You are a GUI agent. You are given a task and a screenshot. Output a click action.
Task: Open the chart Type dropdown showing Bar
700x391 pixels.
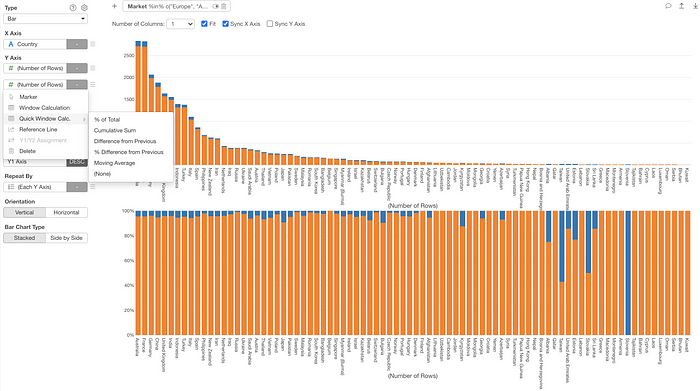coord(46,19)
